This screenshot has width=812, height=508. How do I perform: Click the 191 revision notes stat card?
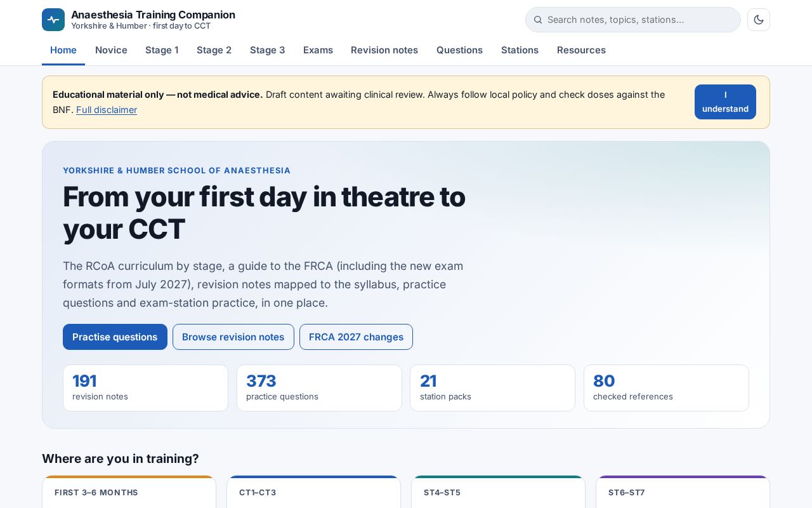[x=145, y=388]
